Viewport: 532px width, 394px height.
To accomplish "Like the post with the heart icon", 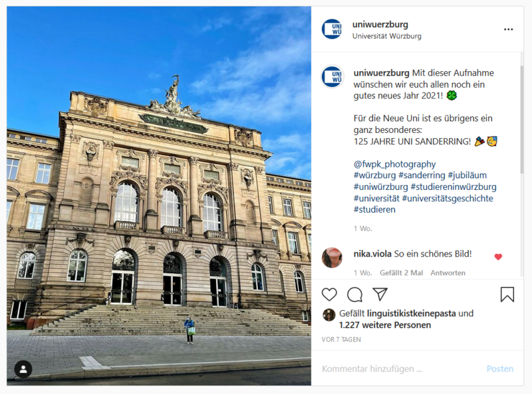I will pyautogui.click(x=329, y=294).
